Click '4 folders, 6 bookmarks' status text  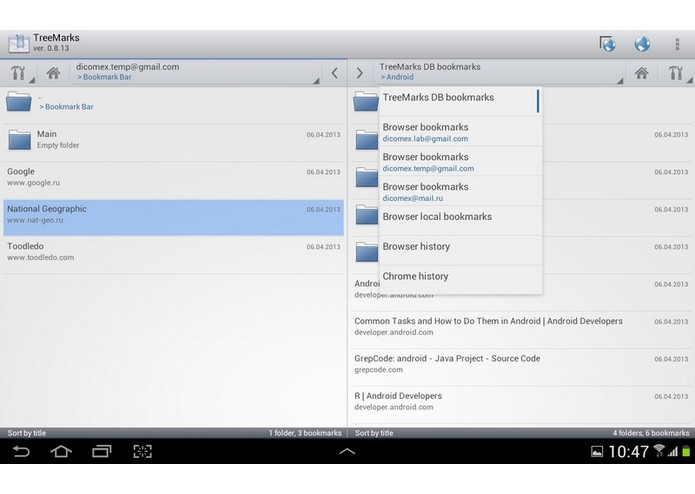pos(651,433)
